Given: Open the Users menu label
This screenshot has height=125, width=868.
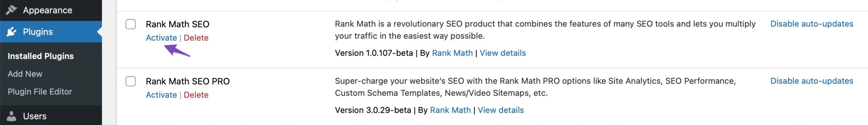Looking at the screenshot, I should click(x=35, y=116).
